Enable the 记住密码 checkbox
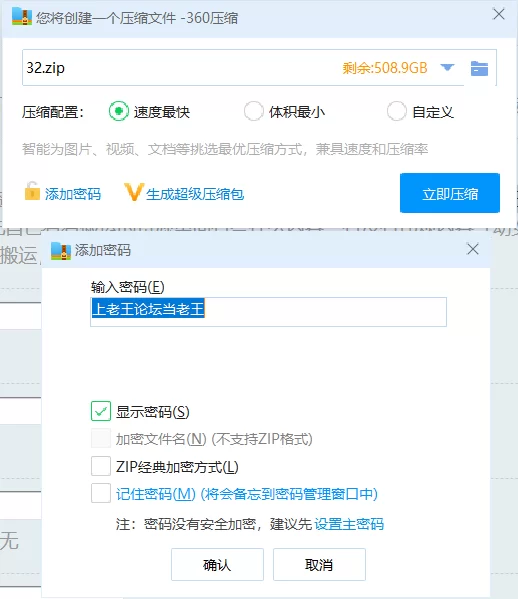 (x=101, y=493)
